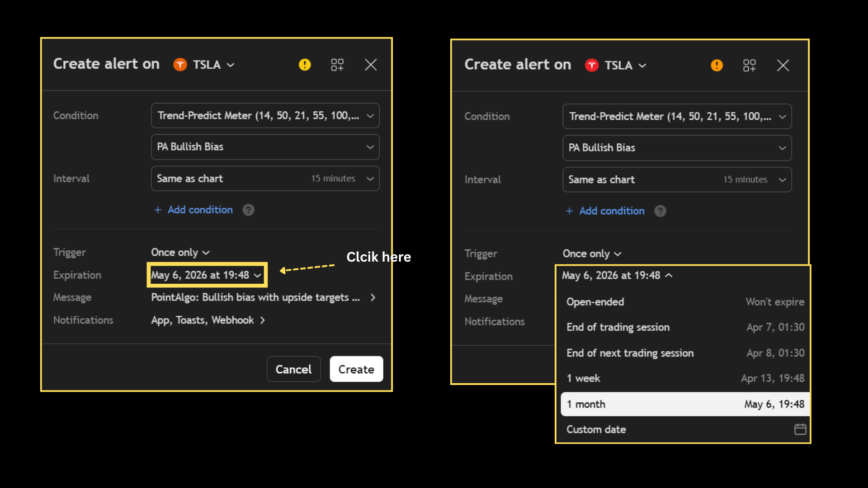Close the left Create alert dialog
Viewport: 868px width, 488px height.
point(371,65)
